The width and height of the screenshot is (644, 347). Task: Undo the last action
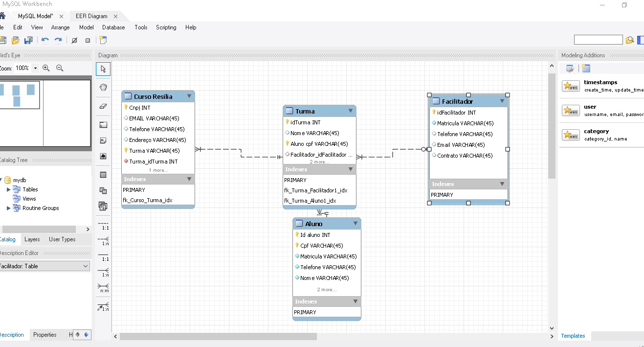coord(45,40)
